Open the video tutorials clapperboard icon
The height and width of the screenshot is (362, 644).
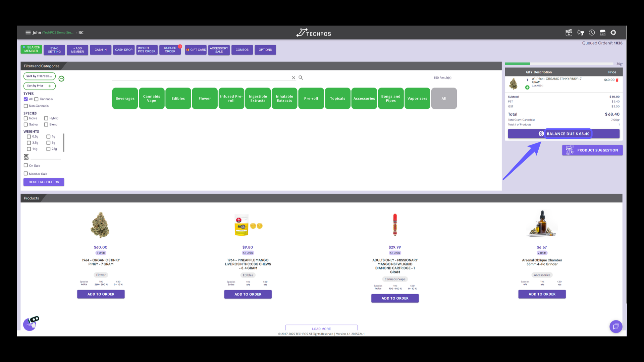click(x=569, y=33)
